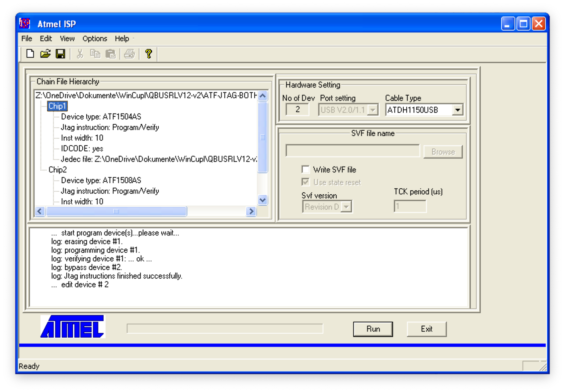Click the Exit button
This screenshot has height=392, width=565.
pos(427,329)
